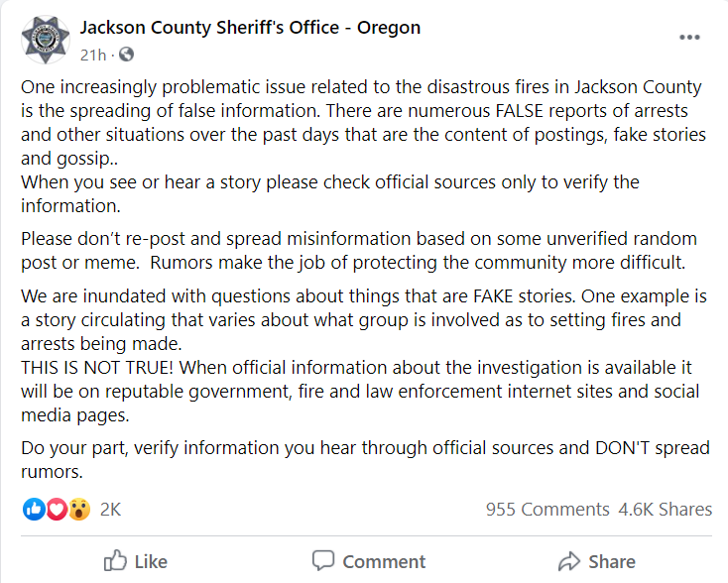View the 4.6K Shares list
This screenshot has width=728, height=583.
click(665, 510)
